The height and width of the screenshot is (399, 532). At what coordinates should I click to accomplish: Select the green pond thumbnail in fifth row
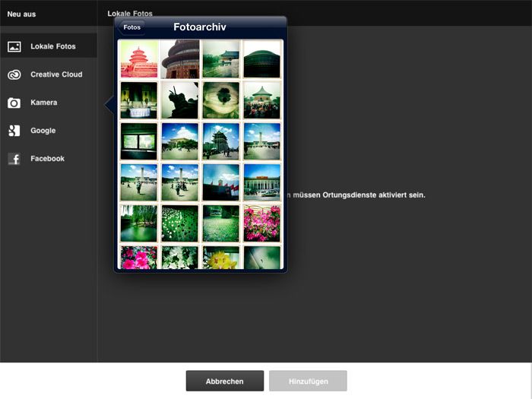139,223
